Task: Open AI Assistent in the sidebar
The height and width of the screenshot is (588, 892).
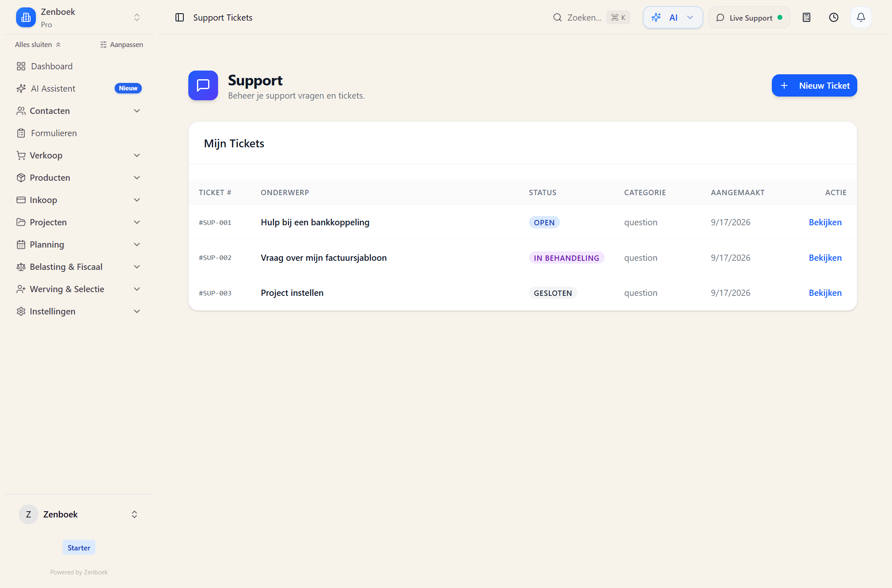Action: pos(78,89)
